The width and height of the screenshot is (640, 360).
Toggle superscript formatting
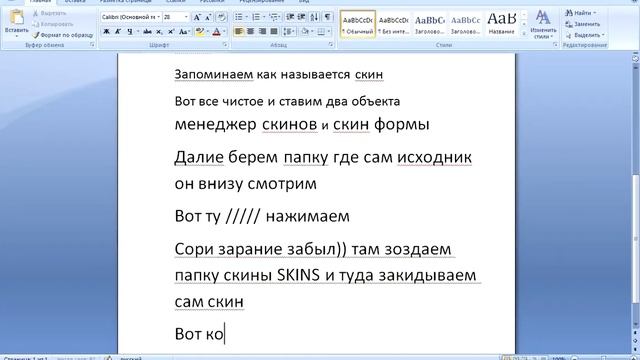(171, 31)
